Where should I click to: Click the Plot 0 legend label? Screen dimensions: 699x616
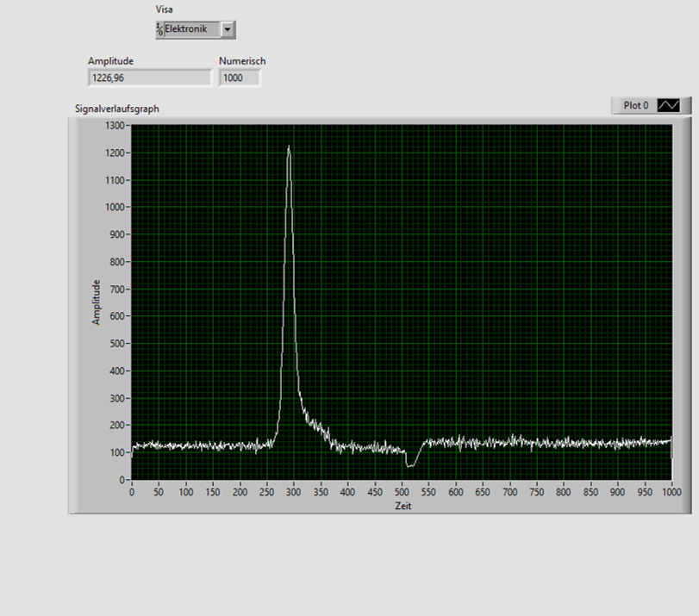pos(636,105)
